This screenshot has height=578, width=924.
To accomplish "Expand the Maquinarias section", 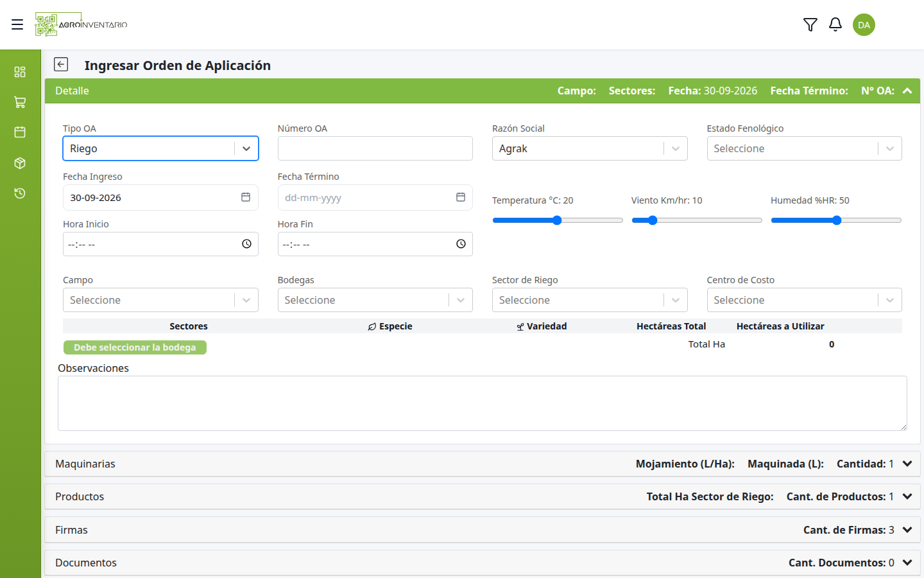I will click(x=483, y=464).
